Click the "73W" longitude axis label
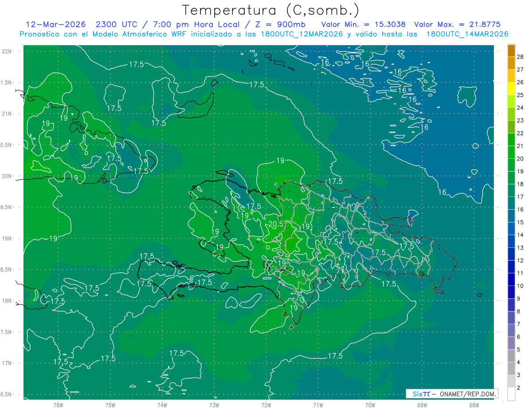The width and height of the screenshot is (532, 411). tap(214, 405)
